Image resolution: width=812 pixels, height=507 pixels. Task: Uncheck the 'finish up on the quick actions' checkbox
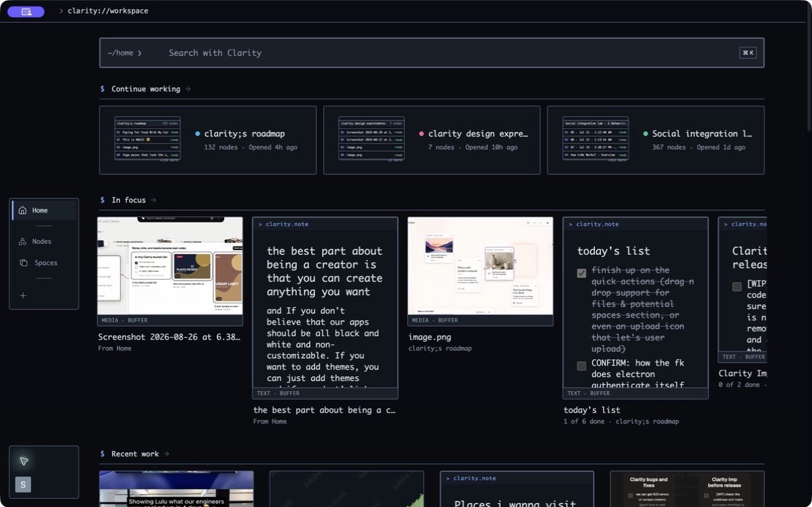(x=581, y=273)
